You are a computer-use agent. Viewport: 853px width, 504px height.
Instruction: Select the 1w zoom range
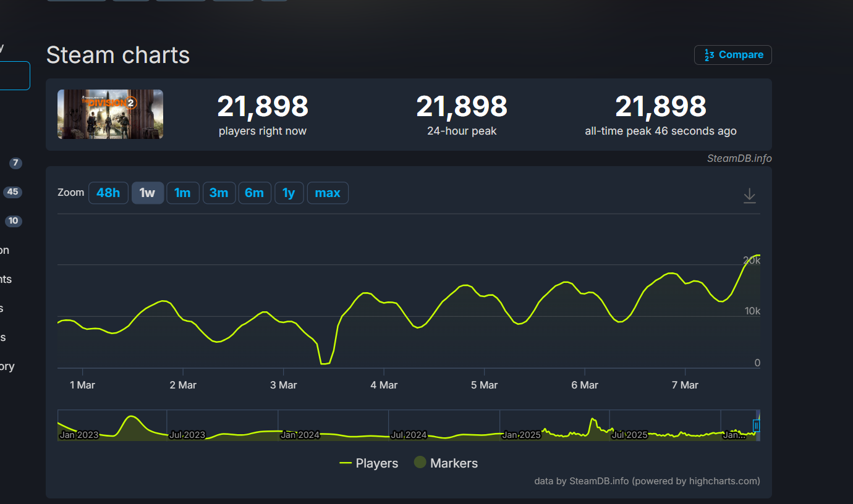tap(147, 193)
